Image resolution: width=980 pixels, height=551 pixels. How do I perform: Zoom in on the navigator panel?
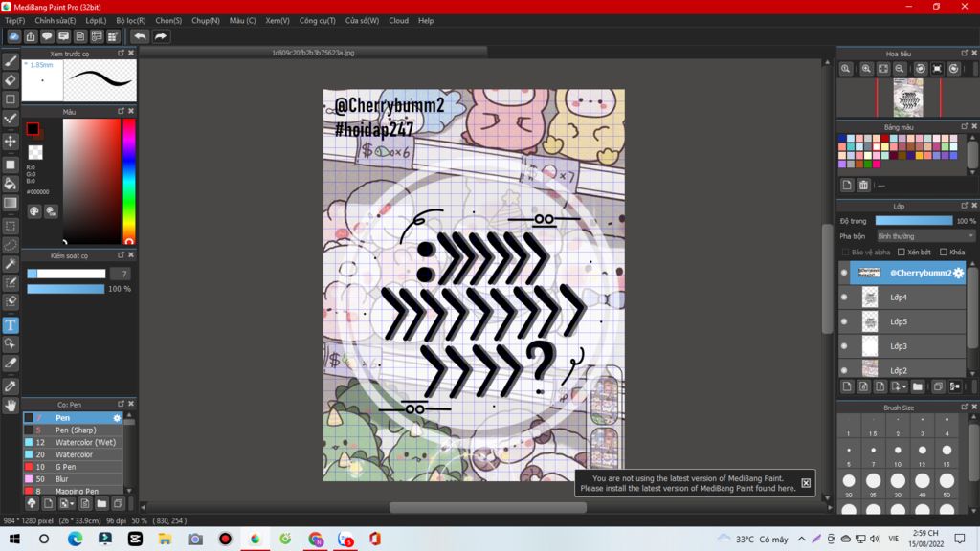pyautogui.click(x=866, y=69)
